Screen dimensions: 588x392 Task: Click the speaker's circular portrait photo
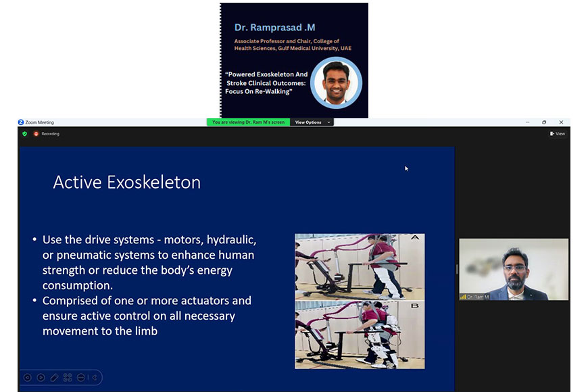click(x=337, y=82)
